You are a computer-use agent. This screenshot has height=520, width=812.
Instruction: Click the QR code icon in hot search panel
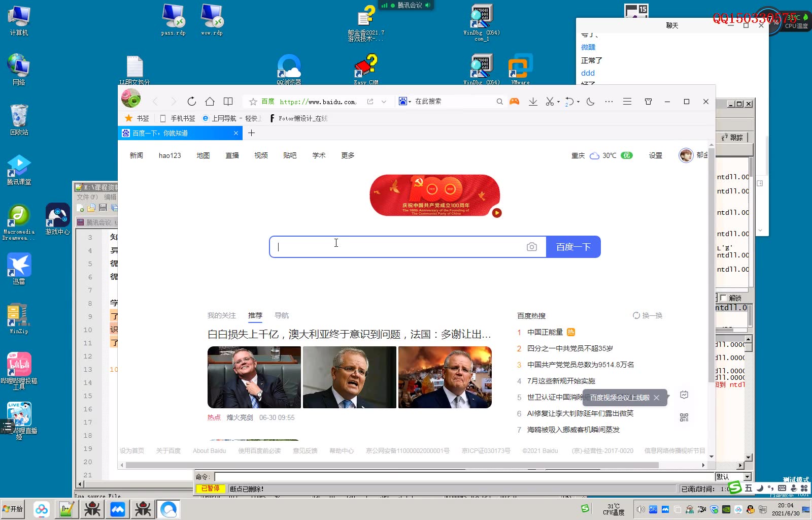point(684,417)
